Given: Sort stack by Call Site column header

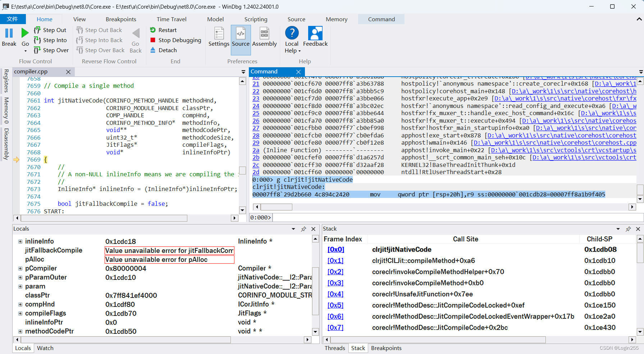Looking at the screenshot, I should [465, 239].
